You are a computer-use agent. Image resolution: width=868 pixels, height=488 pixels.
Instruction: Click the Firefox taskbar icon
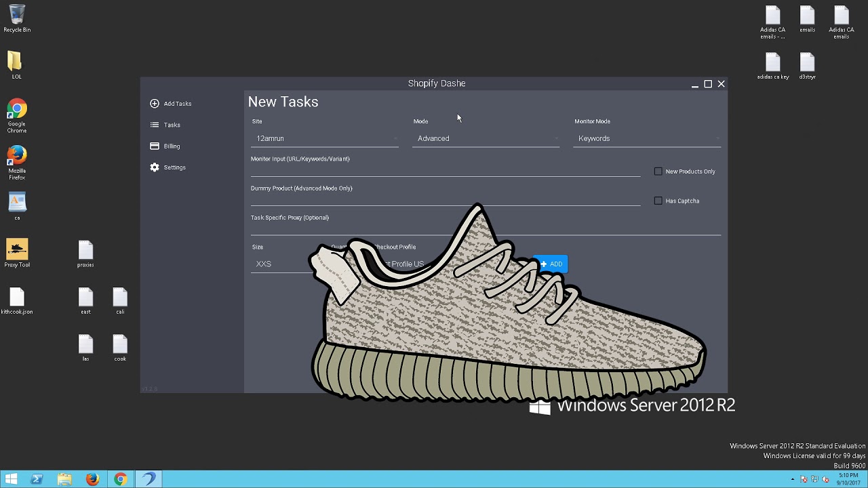pyautogui.click(x=92, y=479)
